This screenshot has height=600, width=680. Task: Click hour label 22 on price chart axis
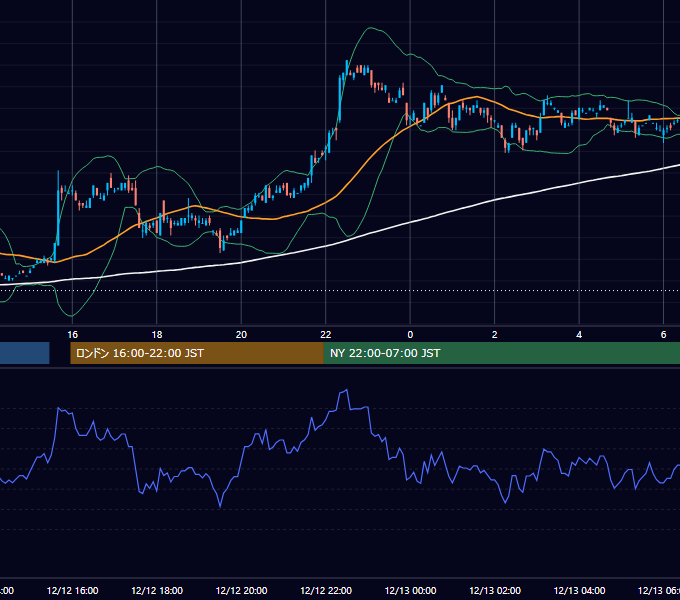[x=326, y=334]
